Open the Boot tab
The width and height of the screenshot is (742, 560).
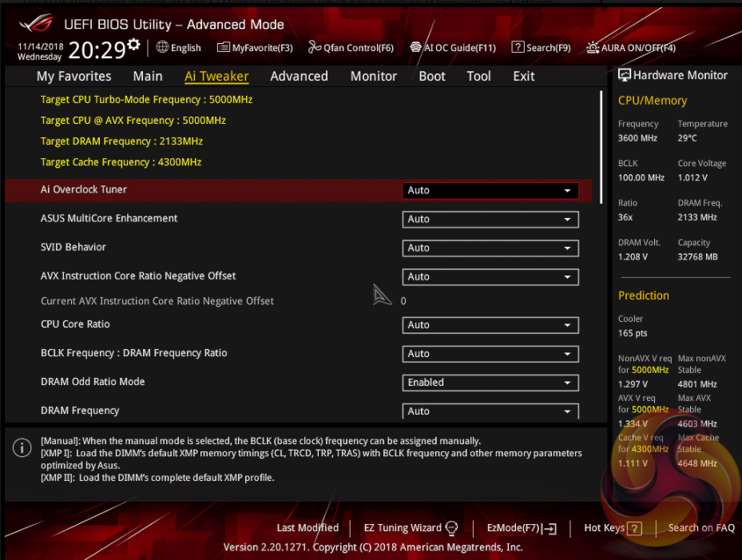[x=432, y=76]
